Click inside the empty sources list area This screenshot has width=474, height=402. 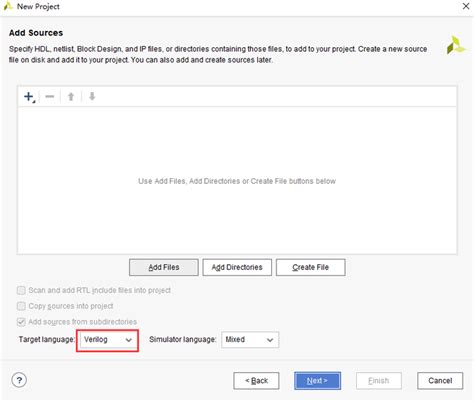click(237, 181)
